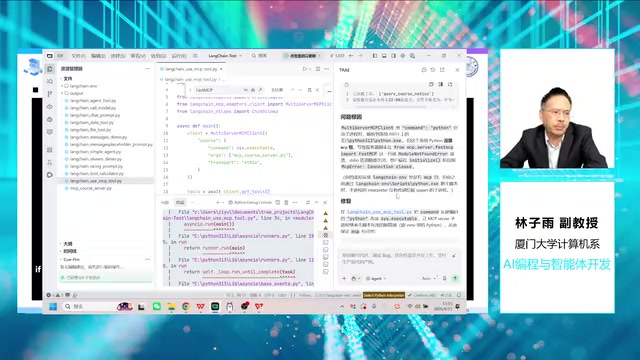Viewport: 640px width, 360px height.
Task: Click the langchain_use_mcp_tool.py link in TRAE
Action: (x=380, y=212)
